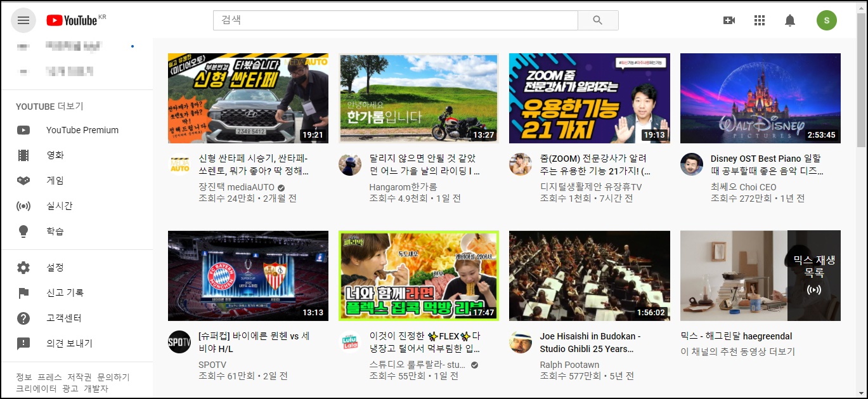Click the live broadcast icon beside 실시간

[x=23, y=206]
